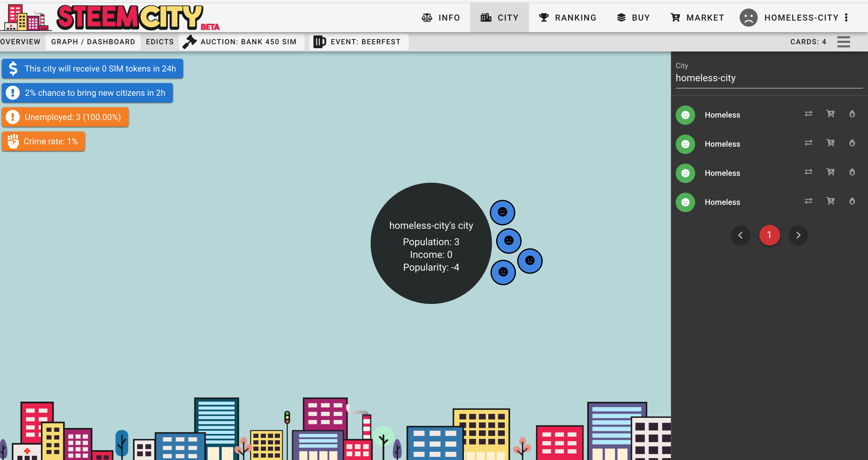Click sad-face avatar next to Homeless-City
The width and height of the screenshot is (868, 460).
coord(749,18)
